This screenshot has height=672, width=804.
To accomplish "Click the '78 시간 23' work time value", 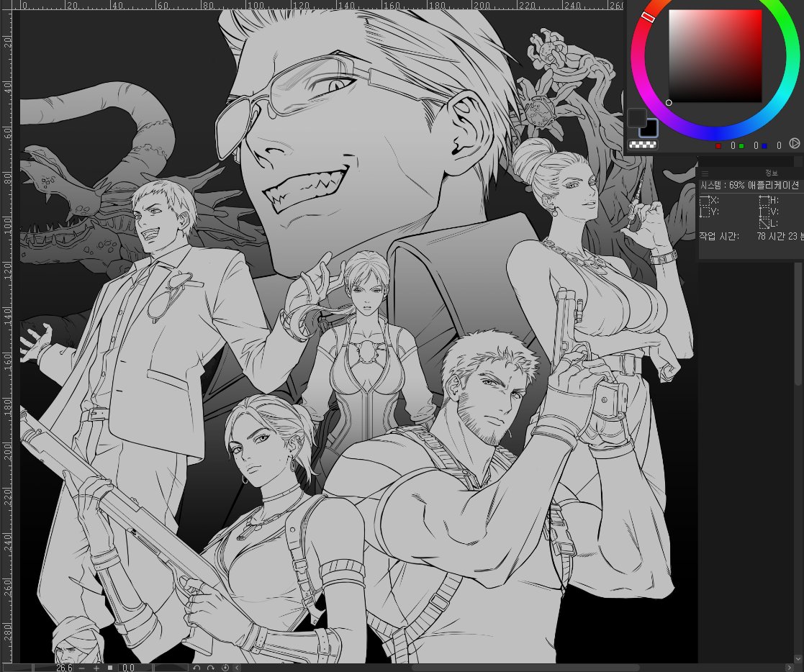I will (x=779, y=236).
